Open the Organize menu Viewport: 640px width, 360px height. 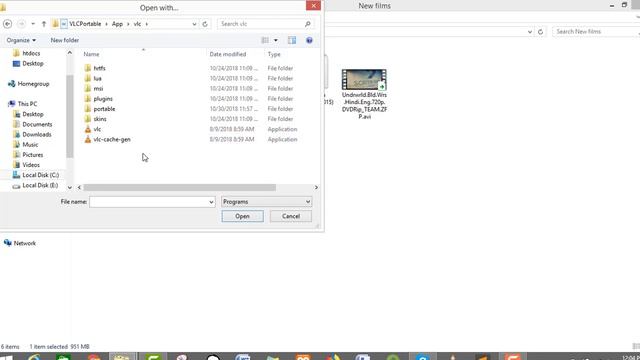tap(21, 40)
